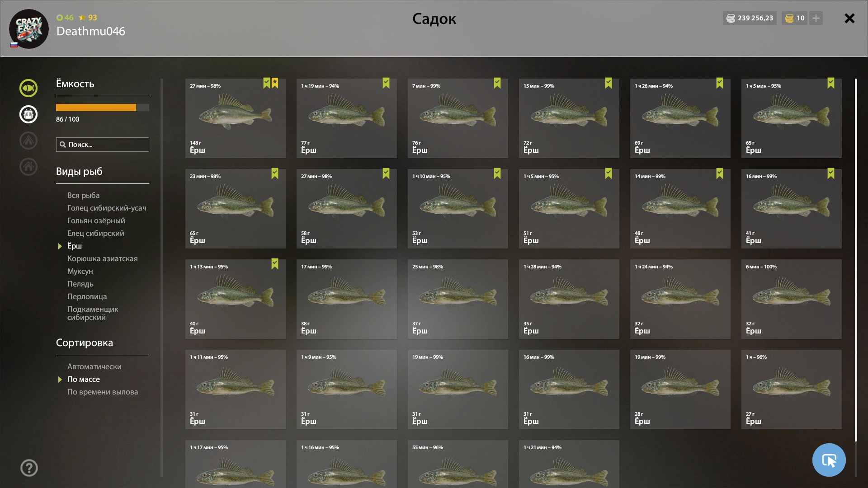Click the gold coins balance icon
The height and width of the screenshot is (488, 868).
789,18
